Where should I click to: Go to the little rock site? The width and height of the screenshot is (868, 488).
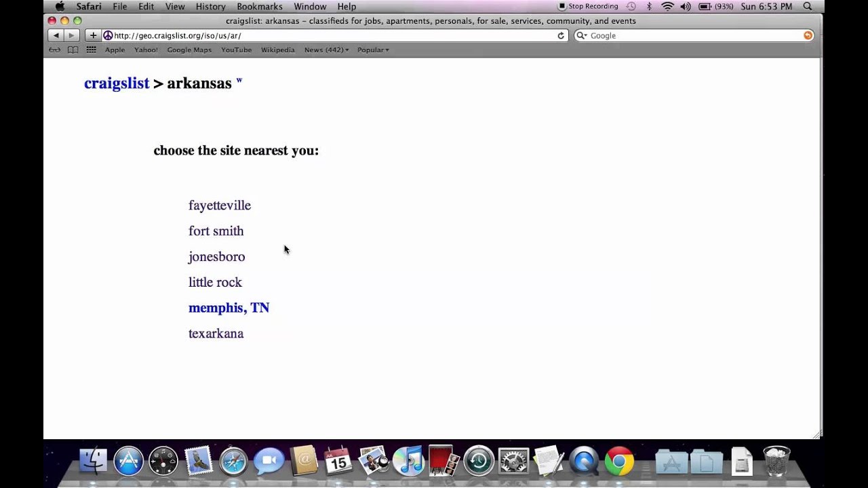[x=215, y=282]
